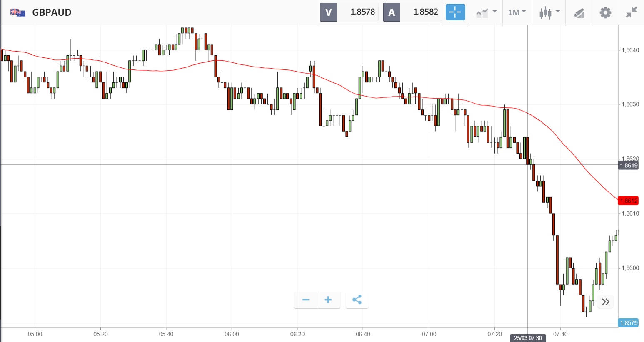
Task: Click the 1.8578 sell price value
Action: [362, 12]
